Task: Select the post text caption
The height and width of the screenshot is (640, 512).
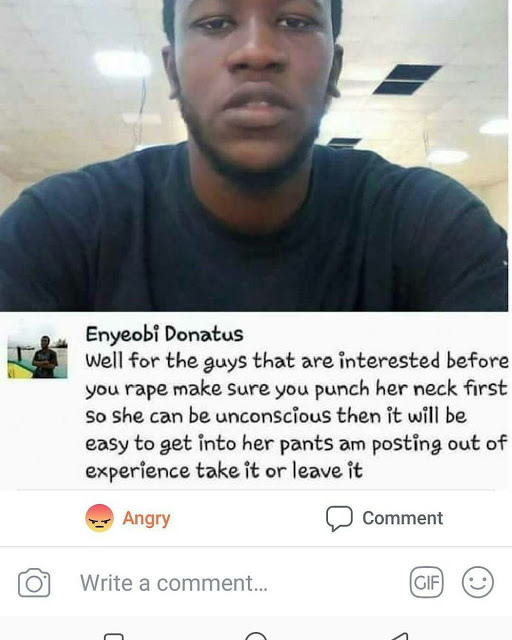Action: (x=297, y=416)
